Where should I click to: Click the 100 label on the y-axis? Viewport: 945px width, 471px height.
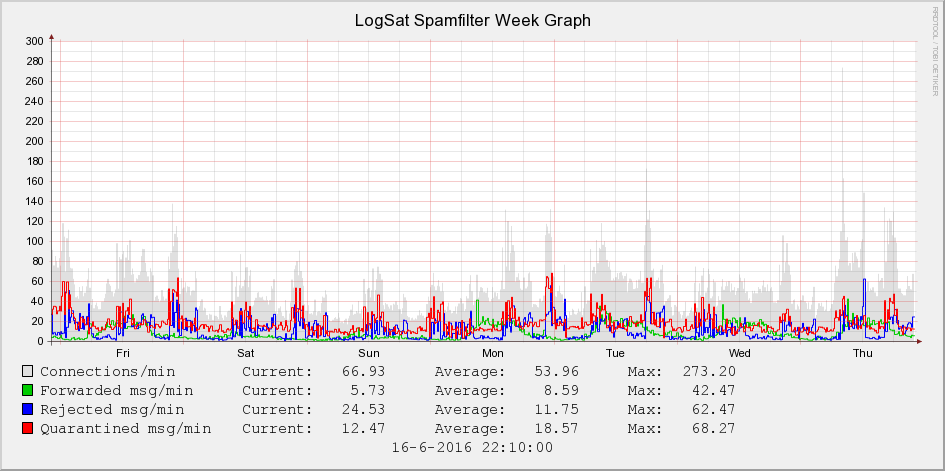click(x=34, y=241)
